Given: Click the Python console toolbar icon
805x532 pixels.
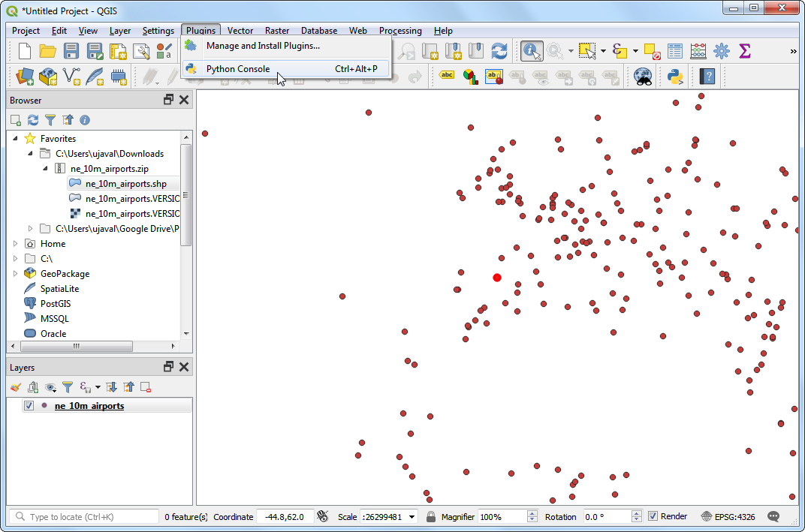Looking at the screenshot, I should [674, 76].
